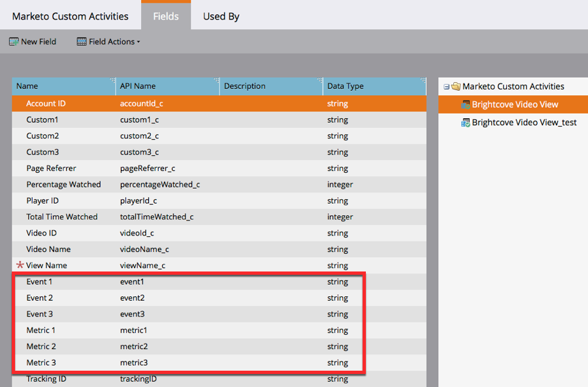The height and width of the screenshot is (387, 588).
Task: Click the Field Actions grid icon
Action: coord(81,41)
